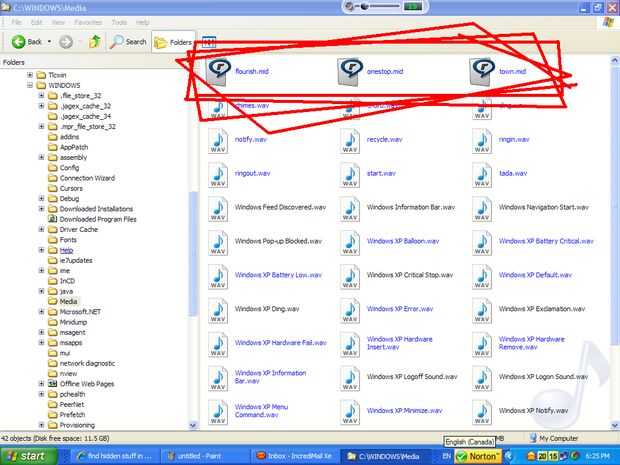Expand the Offline Web Pages node
This screenshot has height=465, width=620.
tap(42, 384)
